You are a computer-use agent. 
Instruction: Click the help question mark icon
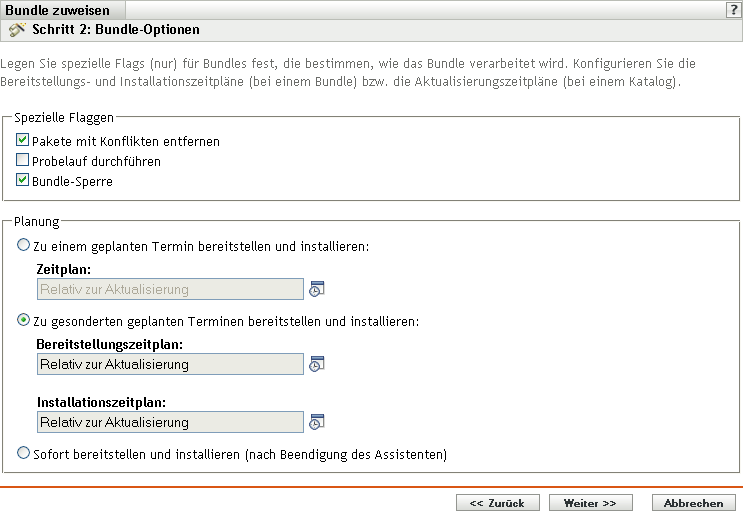coord(735,9)
